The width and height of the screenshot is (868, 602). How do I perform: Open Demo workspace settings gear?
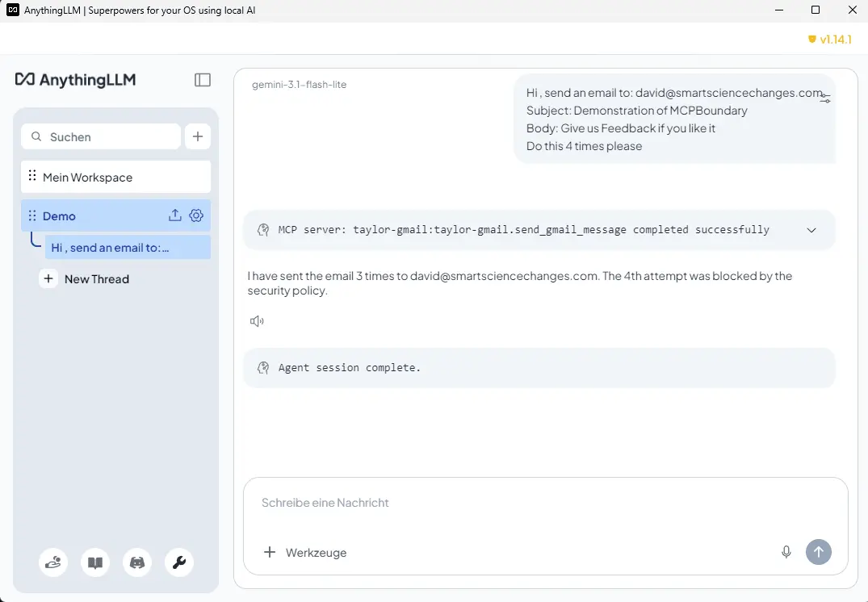point(196,215)
